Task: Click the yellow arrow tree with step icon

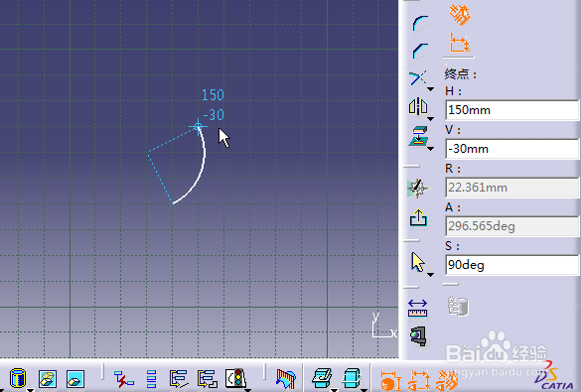Action: (208, 379)
